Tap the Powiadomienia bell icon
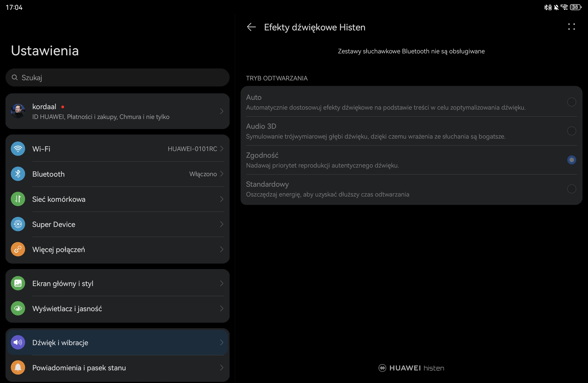 (x=18, y=367)
